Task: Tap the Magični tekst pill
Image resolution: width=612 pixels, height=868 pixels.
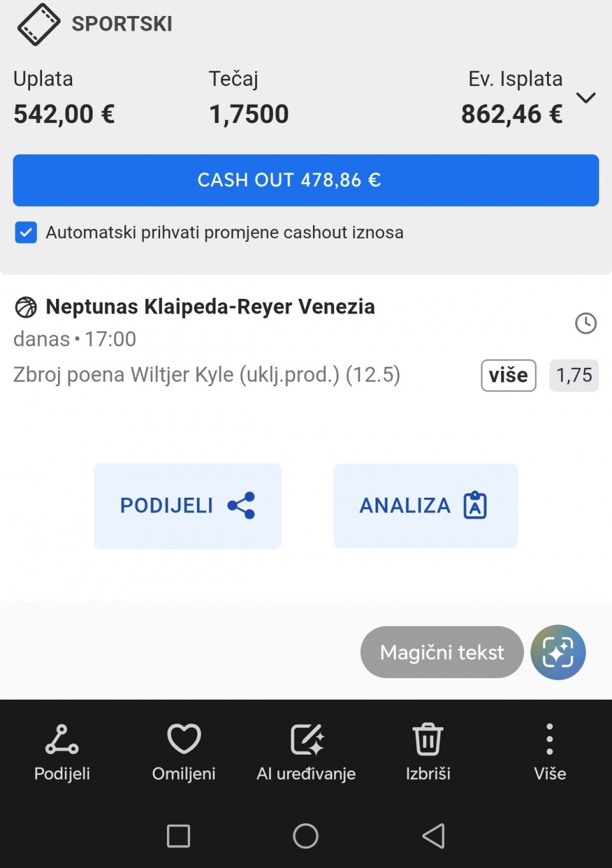Action: click(442, 652)
